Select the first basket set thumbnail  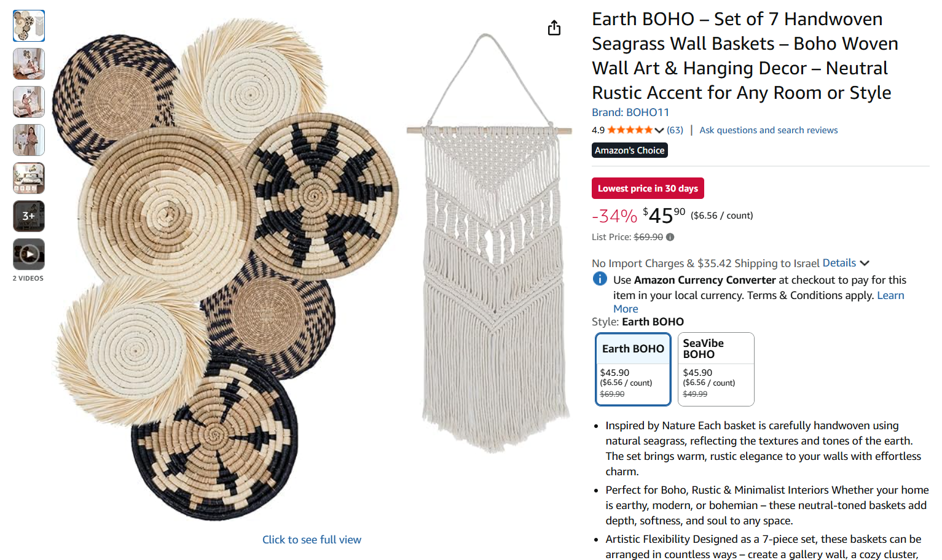click(29, 26)
